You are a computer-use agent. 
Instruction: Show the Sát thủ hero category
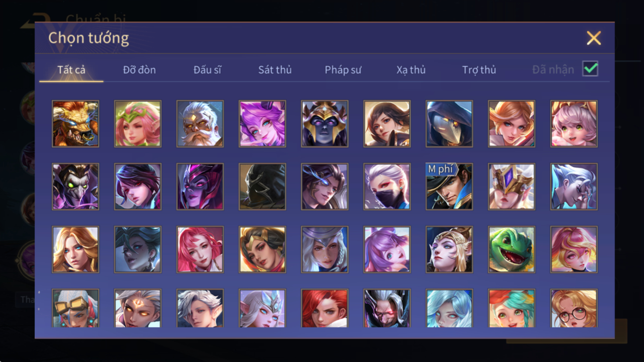coord(275,70)
